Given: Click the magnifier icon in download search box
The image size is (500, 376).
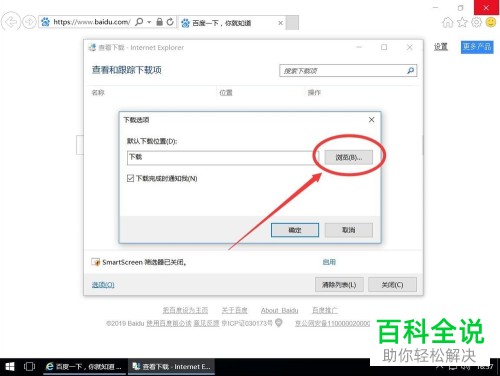Looking at the screenshot, I should click(x=411, y=71).
